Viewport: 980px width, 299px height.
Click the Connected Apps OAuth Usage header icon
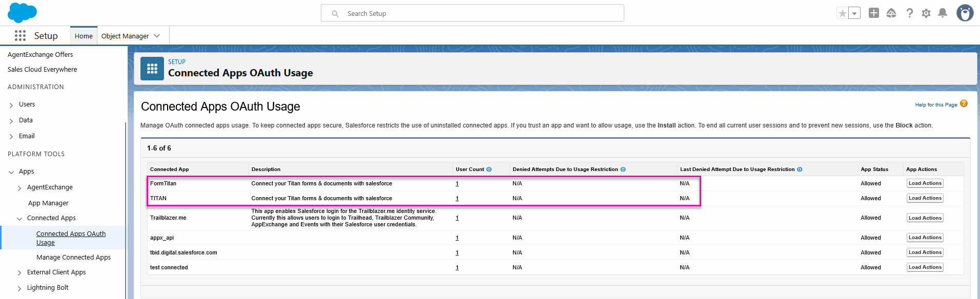click(x=152, y=69)
